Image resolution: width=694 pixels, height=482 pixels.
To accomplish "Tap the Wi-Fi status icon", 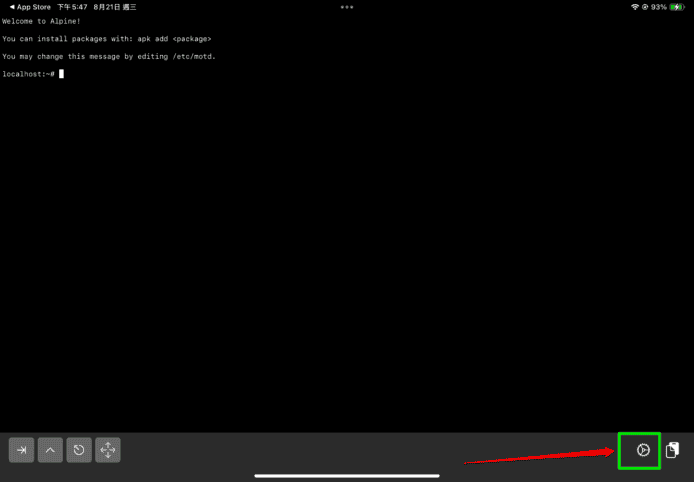I will 634,7.
